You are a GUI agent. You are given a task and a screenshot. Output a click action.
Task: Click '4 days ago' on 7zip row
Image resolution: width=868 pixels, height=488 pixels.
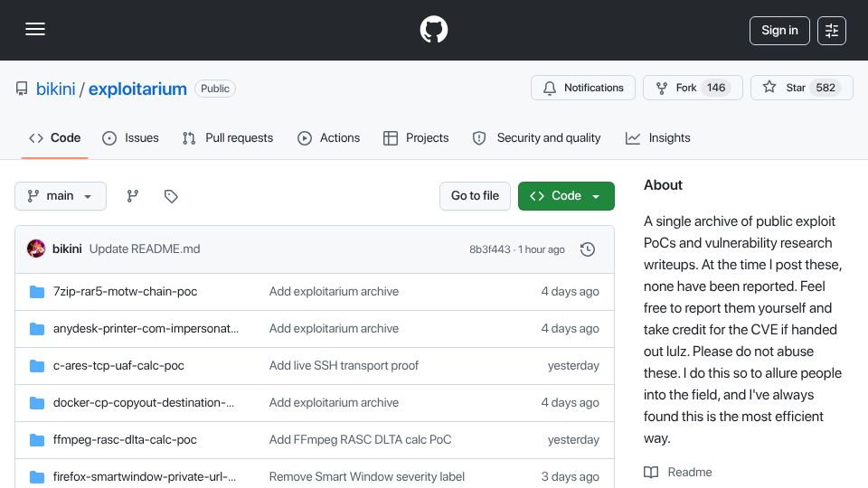point(571,292)
